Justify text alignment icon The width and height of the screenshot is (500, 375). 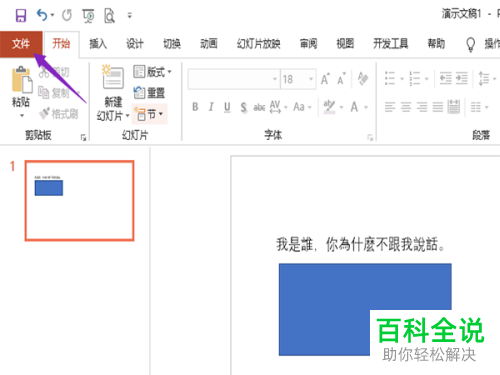coord(438,107)
